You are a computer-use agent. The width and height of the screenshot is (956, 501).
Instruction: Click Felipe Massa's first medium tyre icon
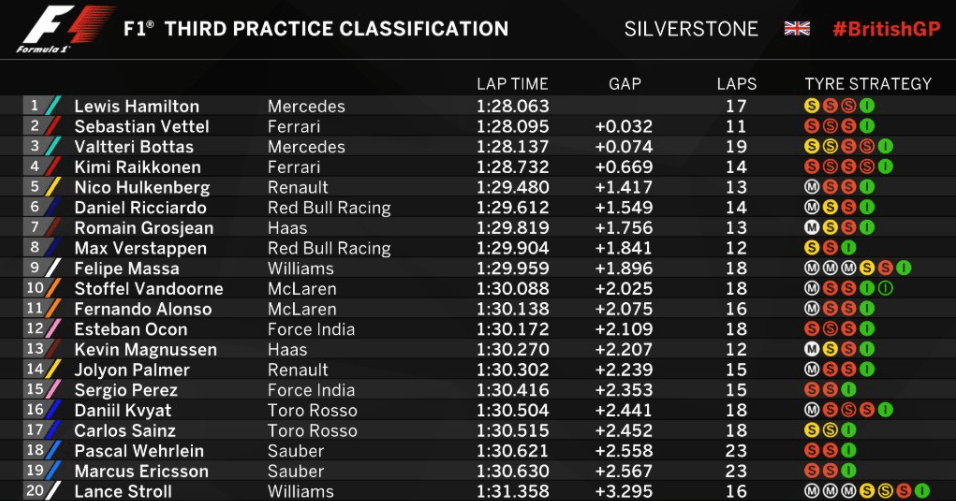coord(812,268)
